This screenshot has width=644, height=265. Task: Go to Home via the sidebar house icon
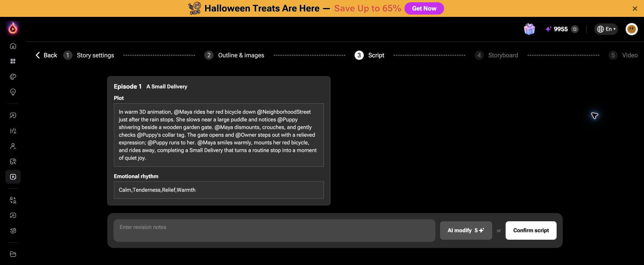(x=13, y=46)
